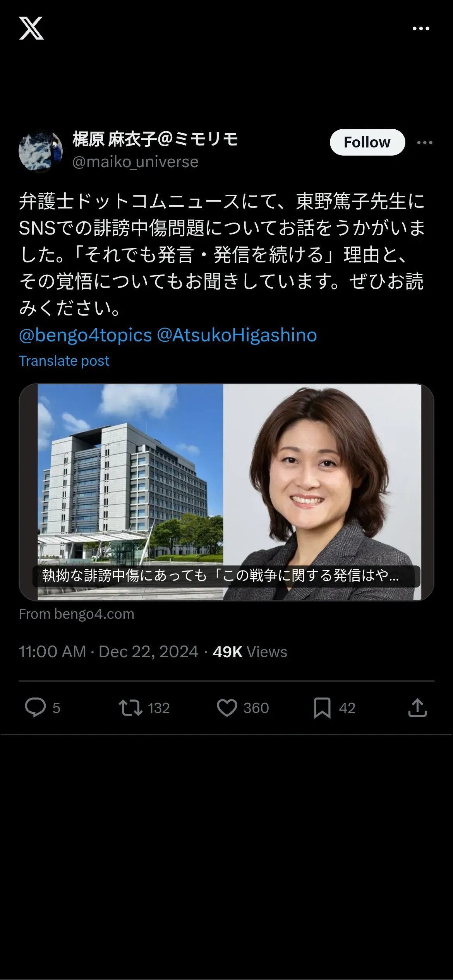Open the 'From bengo4.com' source link

(77, 614)
